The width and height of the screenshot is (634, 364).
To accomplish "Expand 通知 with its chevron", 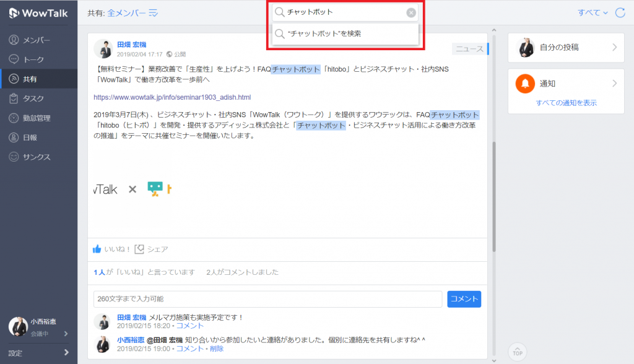I will [615, 84].
